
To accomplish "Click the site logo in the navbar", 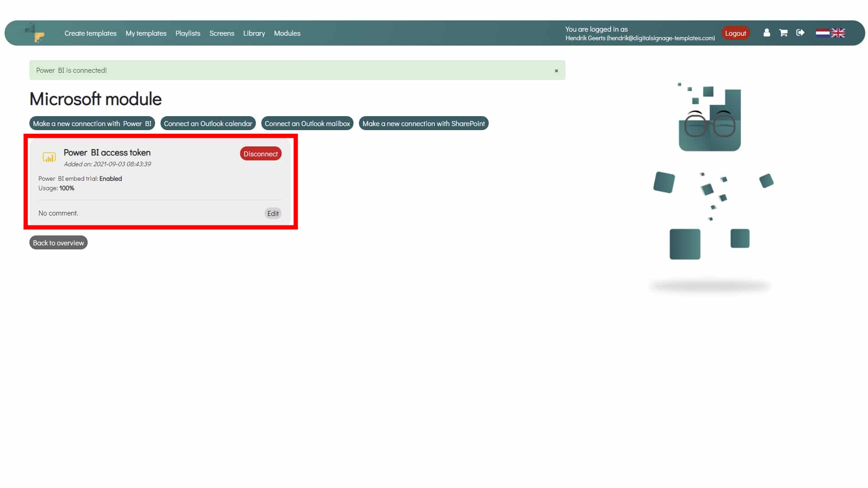I will [x=35, y=33].
